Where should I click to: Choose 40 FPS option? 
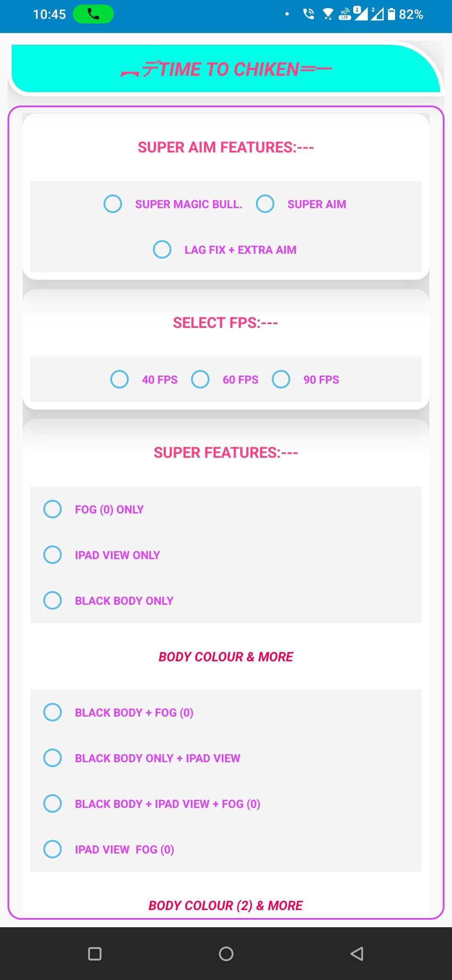point(120,379)
